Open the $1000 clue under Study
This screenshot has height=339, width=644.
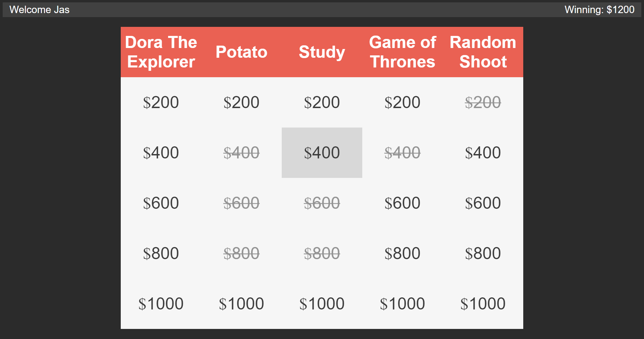coord(322,303)
